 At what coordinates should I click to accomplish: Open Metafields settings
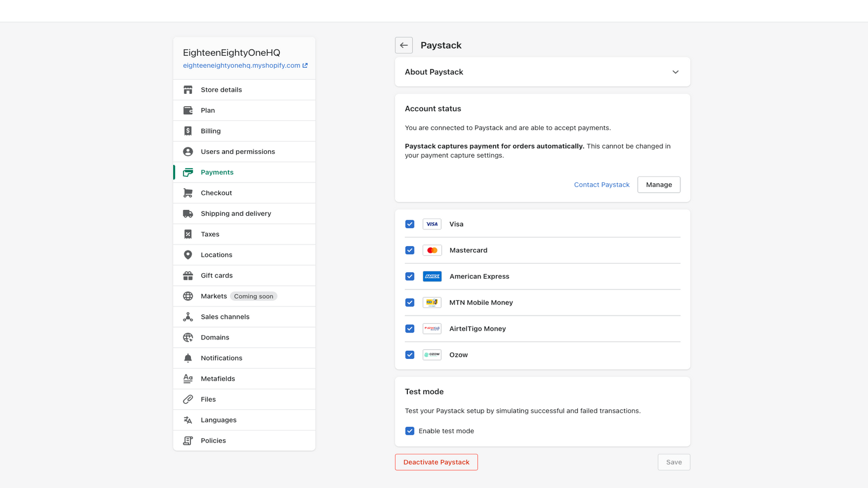[x=244, y=378]
